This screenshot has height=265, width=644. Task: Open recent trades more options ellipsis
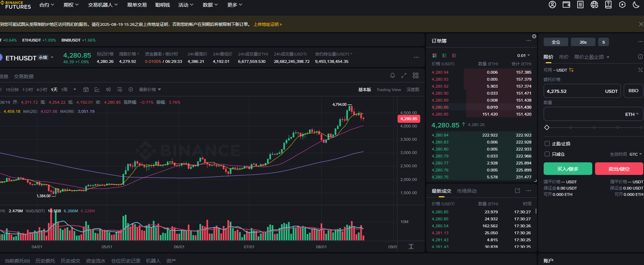[x=529, y=191]
